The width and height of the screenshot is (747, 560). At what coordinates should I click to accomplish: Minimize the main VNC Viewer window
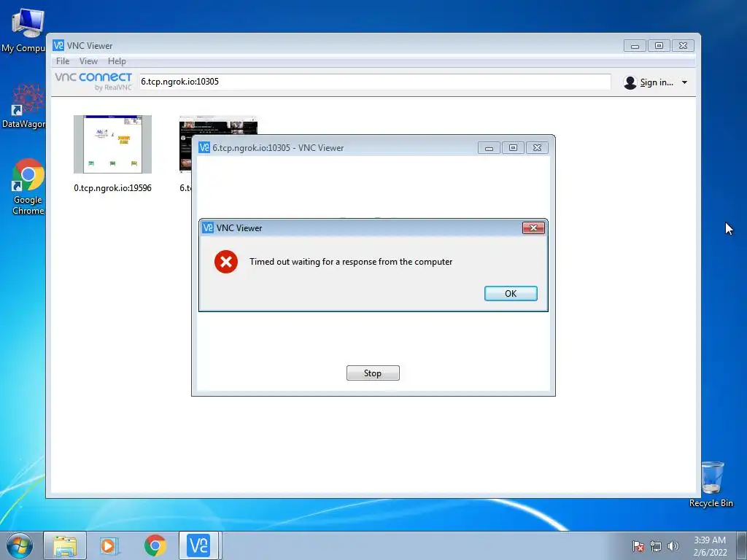click(x=635, y=46)
